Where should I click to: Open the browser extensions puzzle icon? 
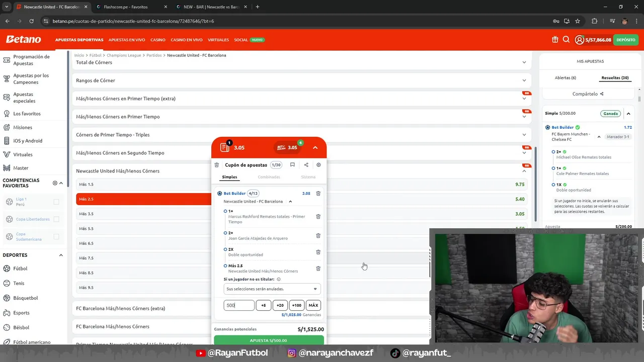(x=594, y=21)
